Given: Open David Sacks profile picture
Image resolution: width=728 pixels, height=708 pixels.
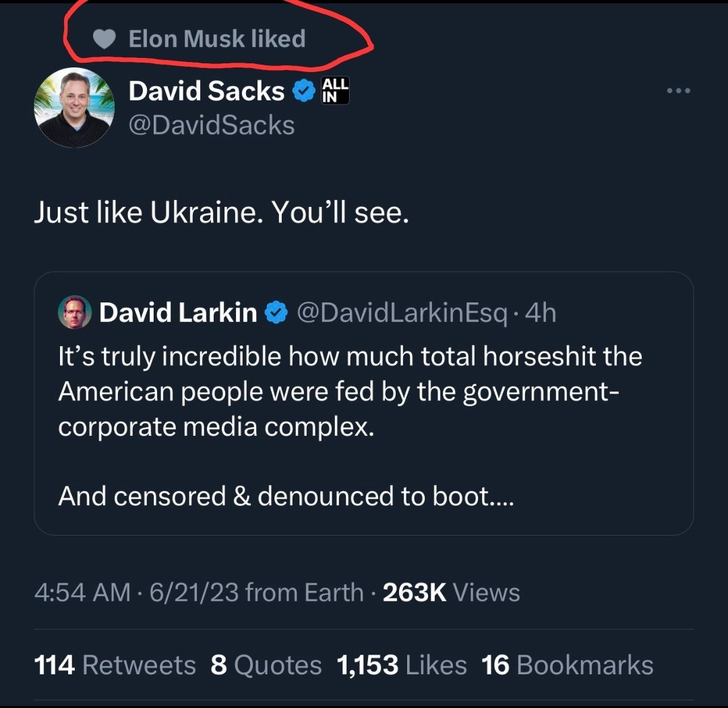Looking at the screenshot, I should [74, 108].
